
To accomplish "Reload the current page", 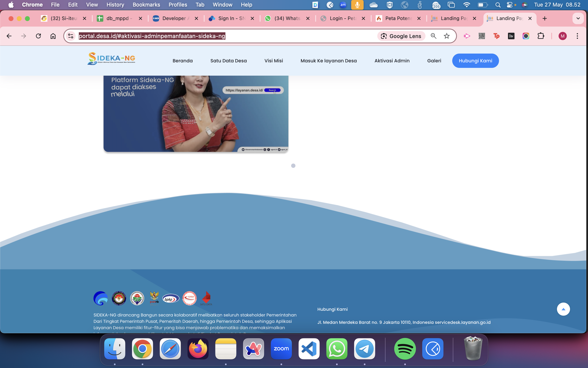I will tap(38, 36).
